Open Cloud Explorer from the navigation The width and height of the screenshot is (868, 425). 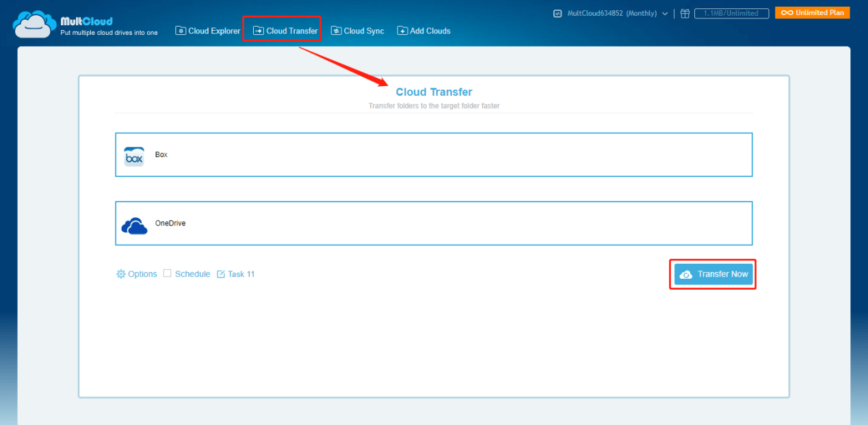click(208, 31)
